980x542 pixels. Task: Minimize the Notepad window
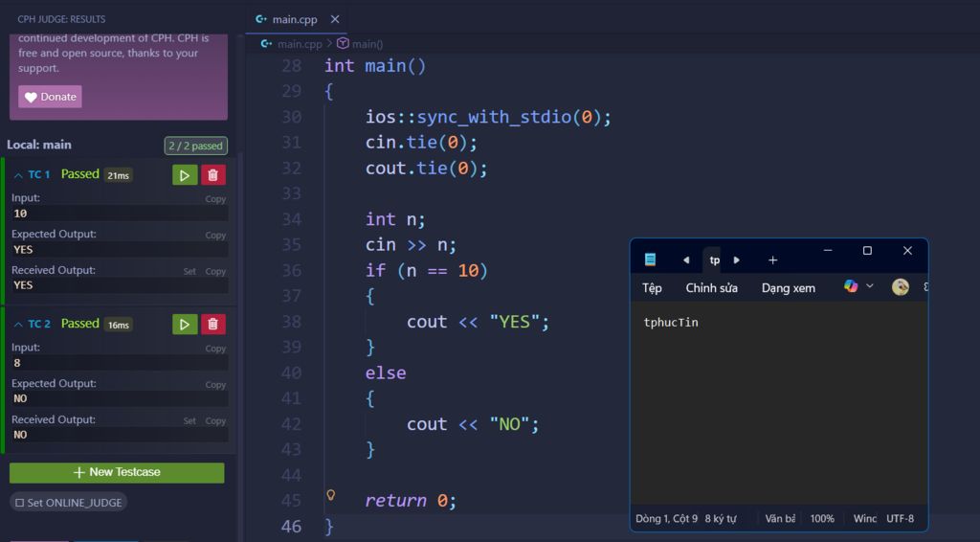pos(828,251)
